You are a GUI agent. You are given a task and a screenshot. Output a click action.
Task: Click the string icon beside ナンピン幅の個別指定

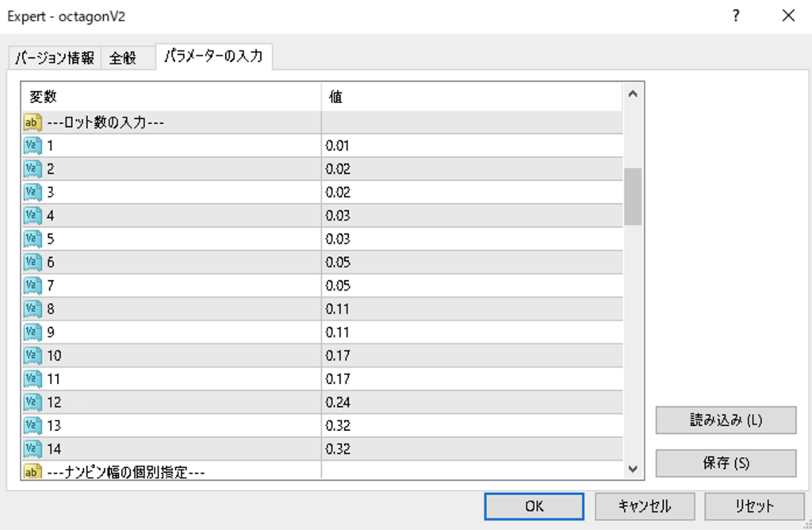[x=33, y=472]
